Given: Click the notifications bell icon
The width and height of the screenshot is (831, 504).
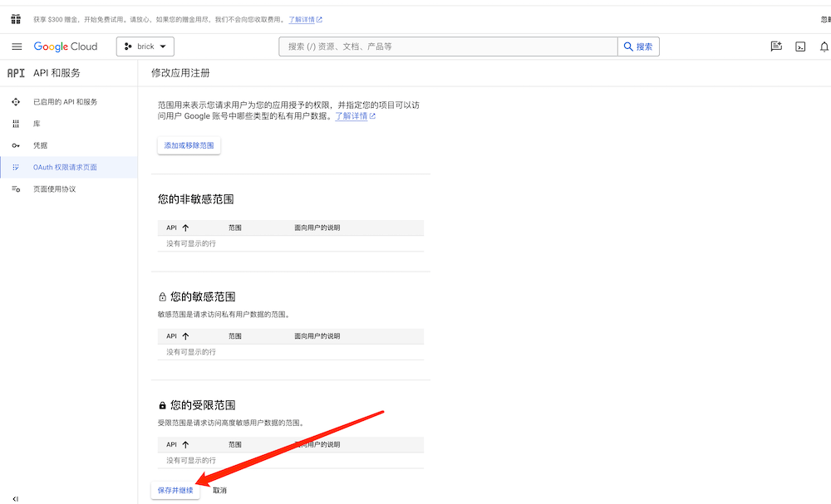Looking at the screenshot, I should 824,46.
